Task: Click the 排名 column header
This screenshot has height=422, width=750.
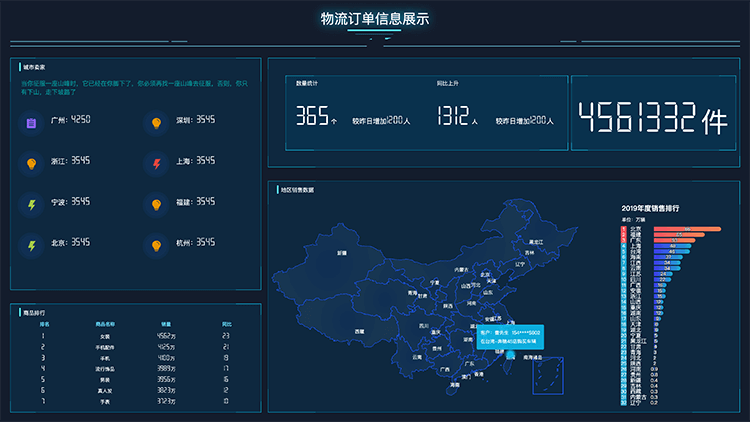Action: tap(44, 324)
